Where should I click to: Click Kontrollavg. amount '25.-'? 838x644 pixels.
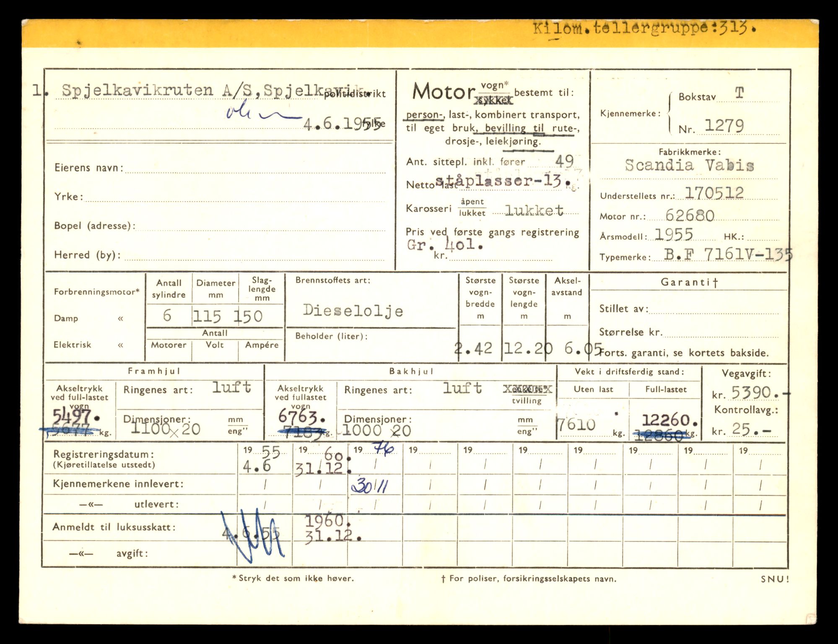pos(752,429)
